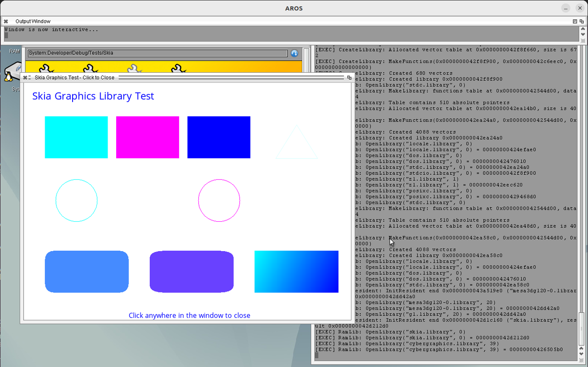Click the light blue rounded rectangle
The height and width of the screenshot is (367, 588).
87,271
